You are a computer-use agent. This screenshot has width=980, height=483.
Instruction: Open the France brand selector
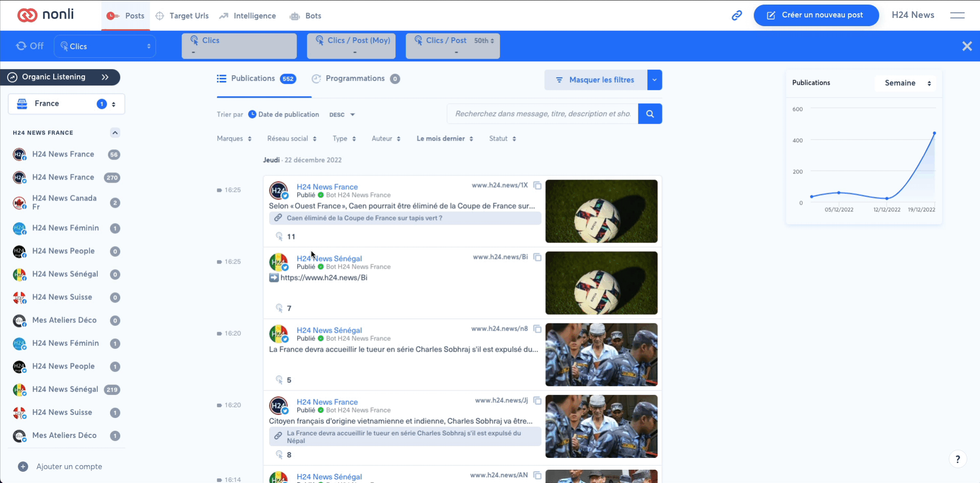coord(66,104)
